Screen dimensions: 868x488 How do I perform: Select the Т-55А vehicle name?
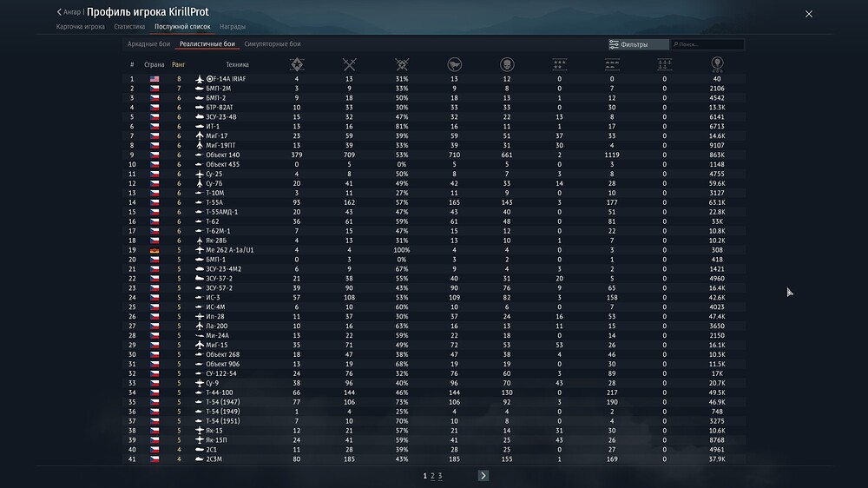[x=214, y=202]
